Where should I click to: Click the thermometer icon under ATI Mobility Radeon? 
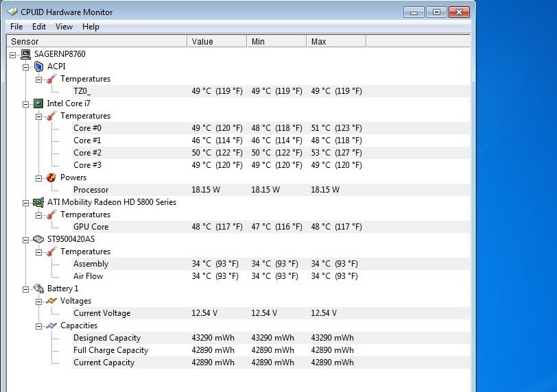(51, 215)
